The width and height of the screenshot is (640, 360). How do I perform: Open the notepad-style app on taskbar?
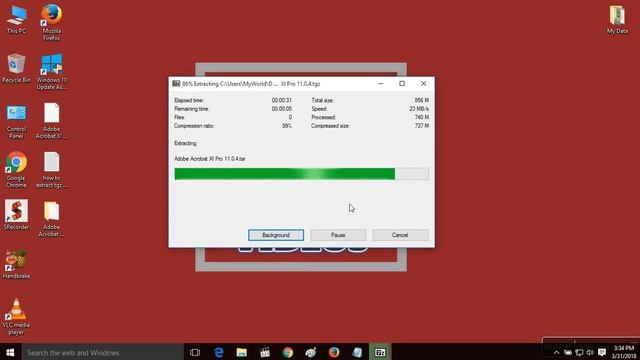pyautogui.click(x=357, y=352)
